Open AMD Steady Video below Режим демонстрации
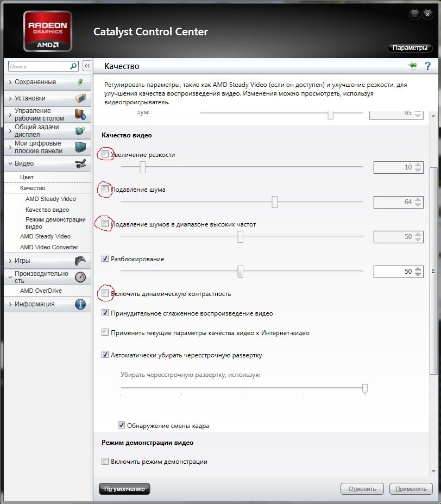The height and width of the screenshot is (504, 441). [x=45, y=236]
